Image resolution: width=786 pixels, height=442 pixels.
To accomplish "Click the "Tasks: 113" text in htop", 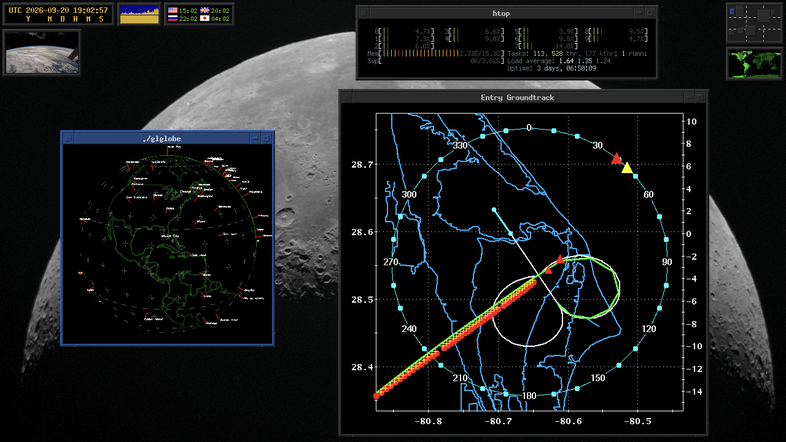I will [x=528, y=53].
